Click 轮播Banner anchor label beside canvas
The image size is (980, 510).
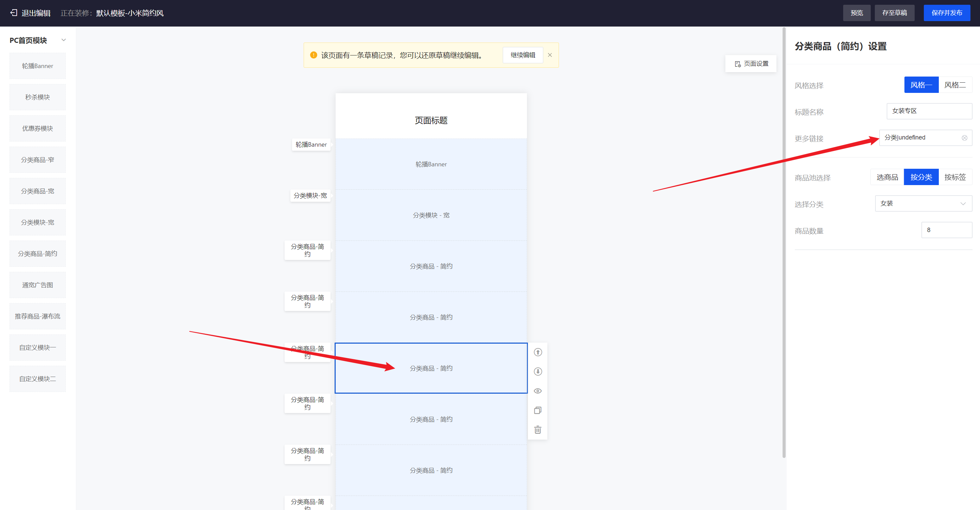pos(311,145)
